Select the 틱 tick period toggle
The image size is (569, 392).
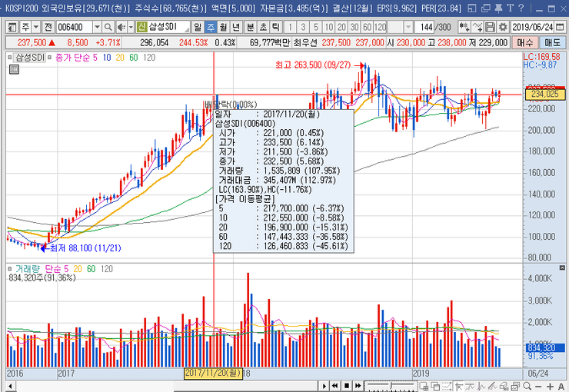276,27
